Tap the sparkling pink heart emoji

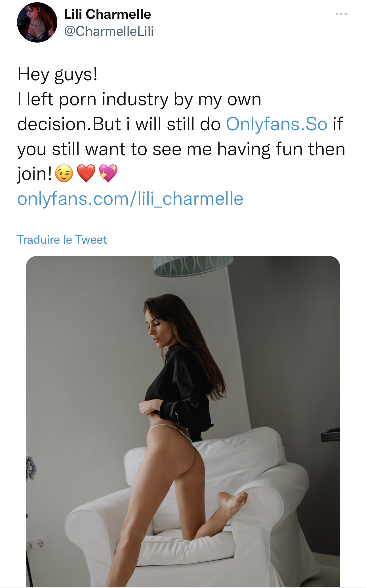point(108,174)
